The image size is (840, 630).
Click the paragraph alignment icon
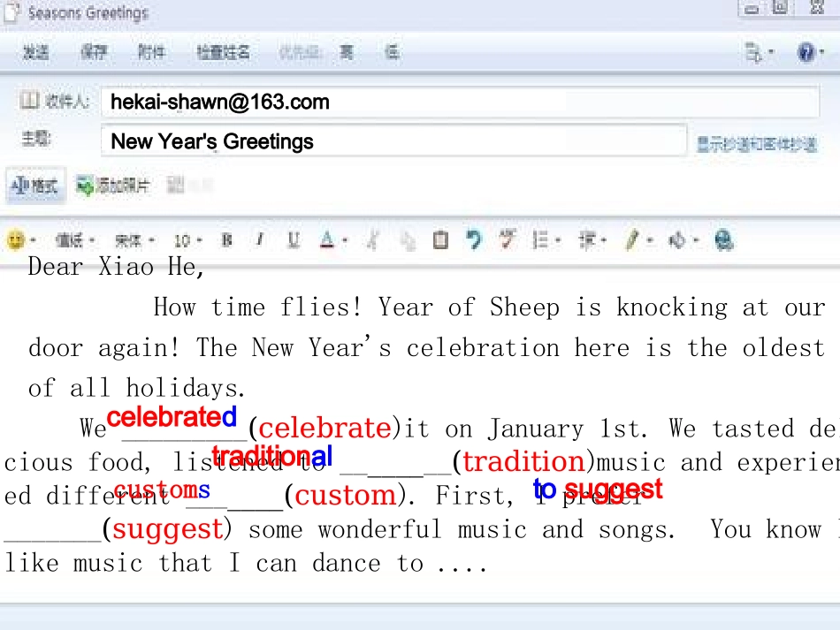pos(587,239)
